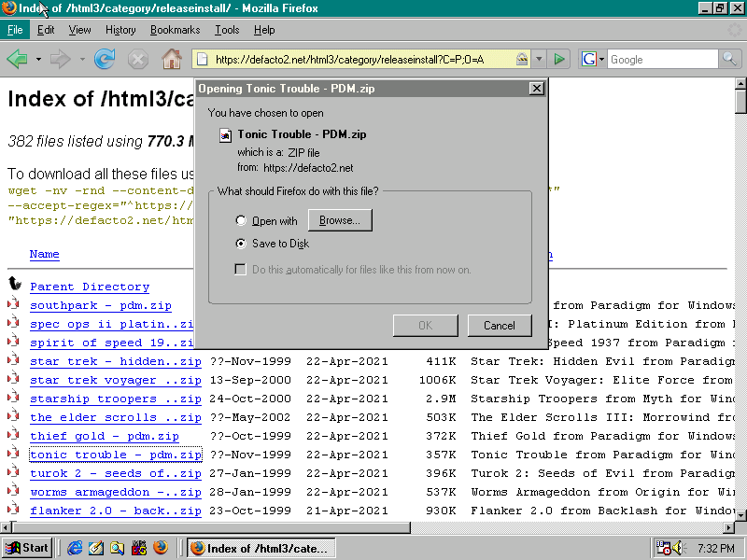Screen dimensions: 747x560
Task: Click the horizontal scrollbar thumb
Action: pyautogui.click(x=212, y=527)
